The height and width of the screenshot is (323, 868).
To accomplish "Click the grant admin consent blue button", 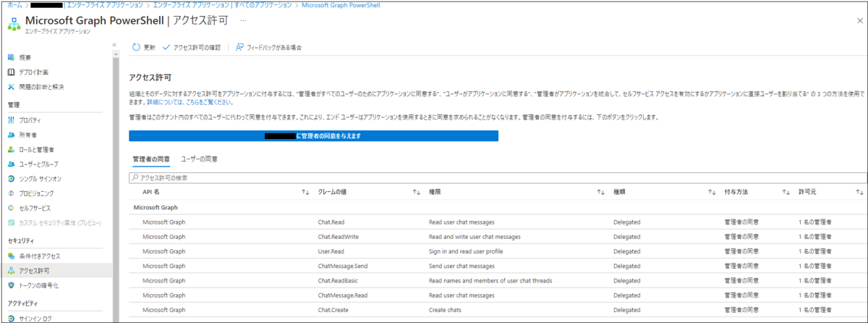I will 313,135.
